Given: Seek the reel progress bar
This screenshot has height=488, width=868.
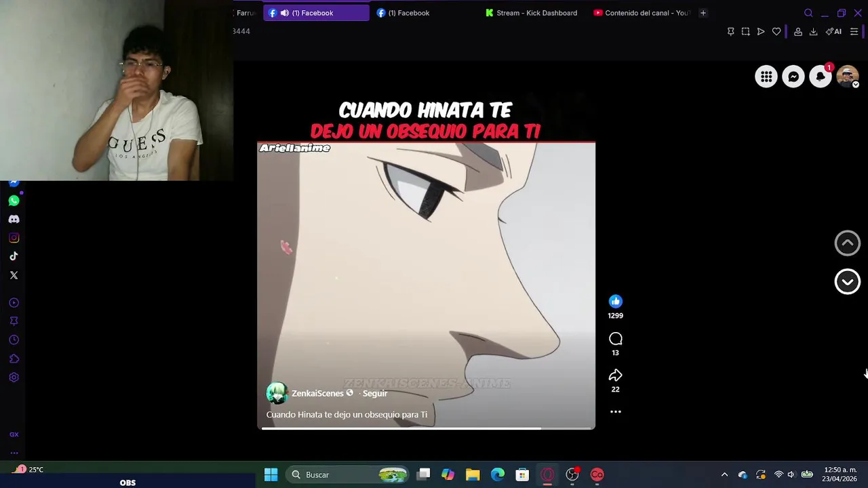Looking at the screenshot, I should 427,428.
